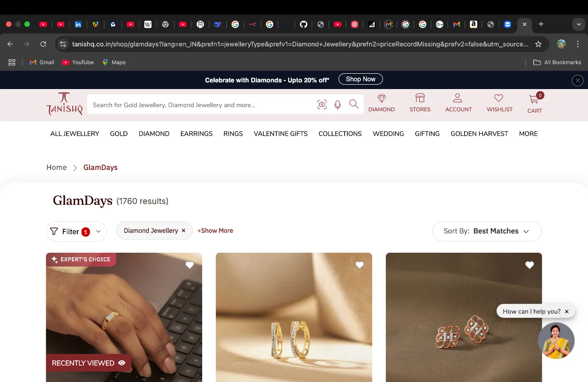Open the MORE navigation menu
588x382 pixels.
pyautogui.click(x=528, y=134)
